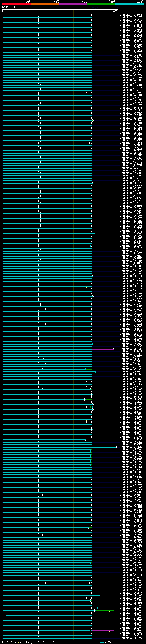Click the UniRef100_P62184 label
146x644 pixels.
click(131, 520)
